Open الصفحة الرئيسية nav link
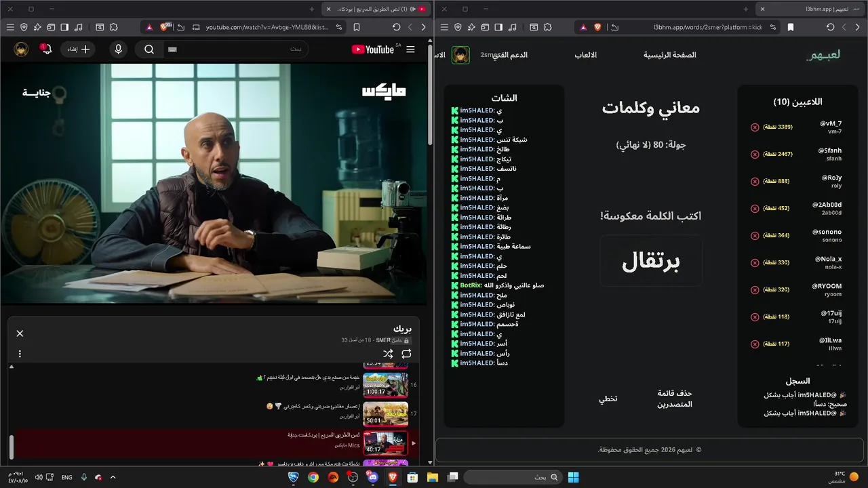Screen dimensions: 868x488 pyautogui.click(x=670, y=55)
